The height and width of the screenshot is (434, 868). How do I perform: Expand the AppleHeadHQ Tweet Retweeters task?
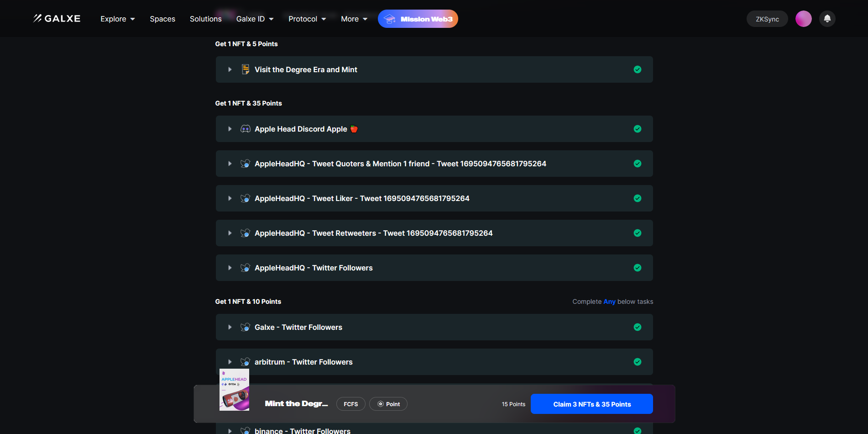pyautogui.click(x=230, y=233)
